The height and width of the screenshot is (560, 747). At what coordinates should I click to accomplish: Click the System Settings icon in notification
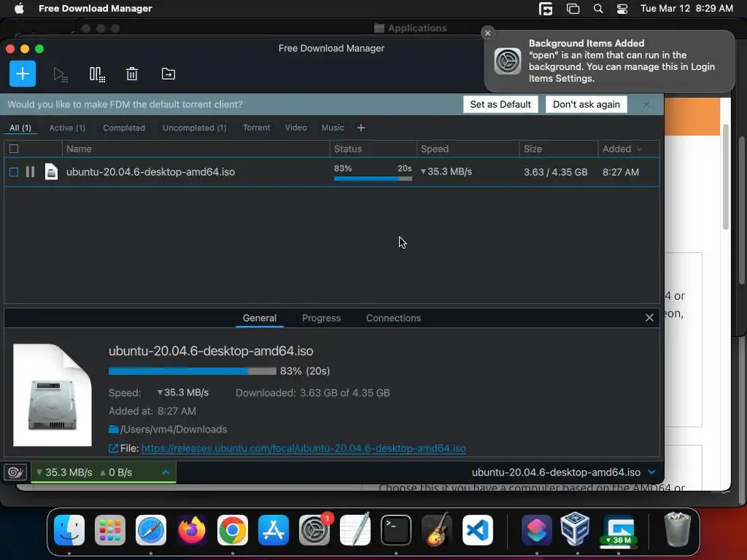[x=508, y=61]
